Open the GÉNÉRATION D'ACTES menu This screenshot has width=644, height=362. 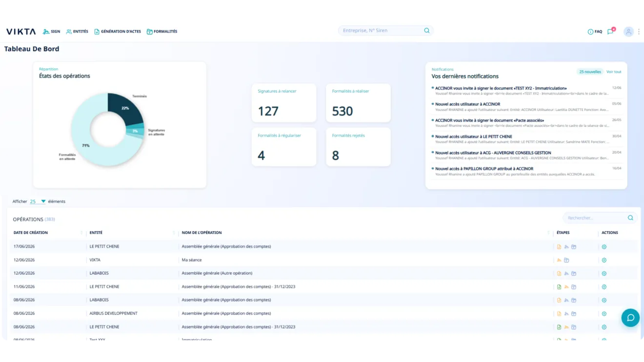point(118,32)
